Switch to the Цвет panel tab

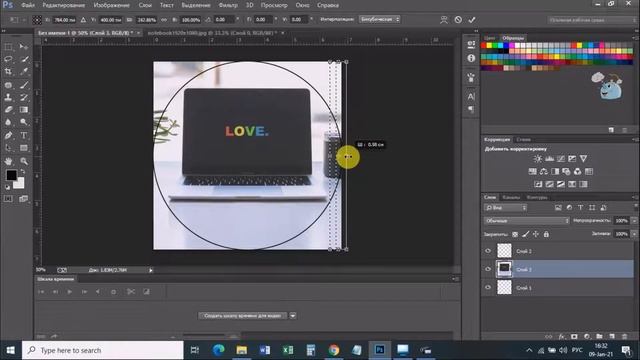point(490,38)
